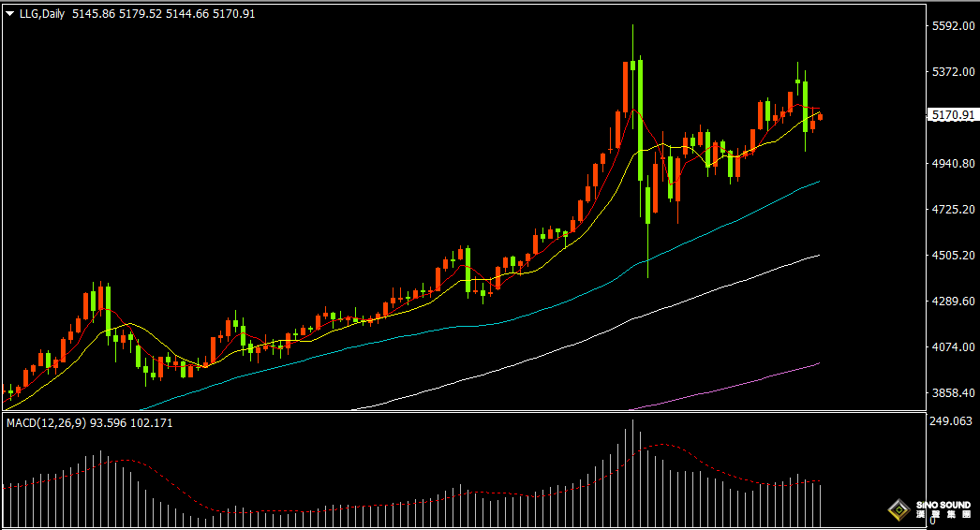Click the triangle arrow beside LLG,Daily
This screenshot has height=530, width=980.
click(x=9, y=14)
